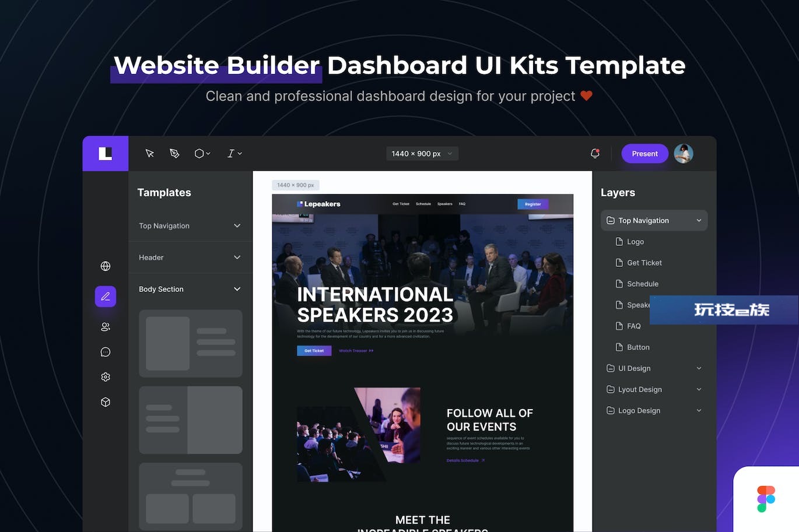This screenshot has width=799, height=532.
Task: Click the purple app logo icon
Action: pyautogui.click(x=106, y=153)
